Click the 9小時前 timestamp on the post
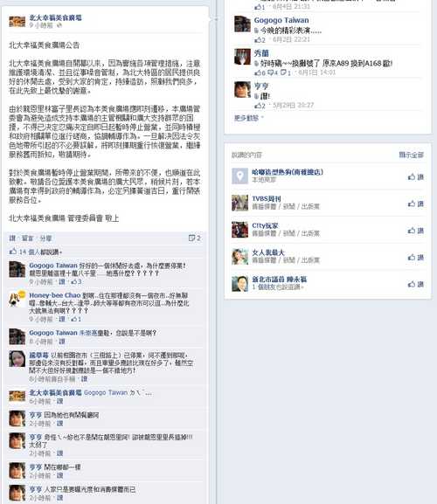 [x=41, y=25]
